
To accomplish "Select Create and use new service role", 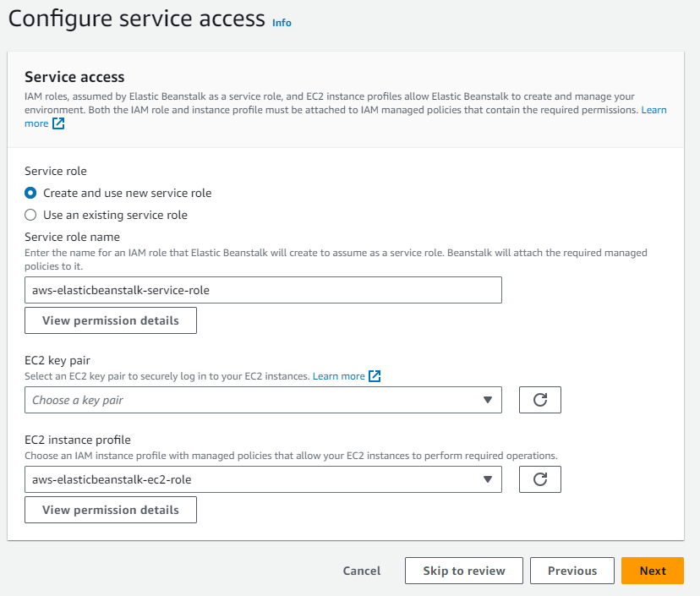I will [30, 193].
